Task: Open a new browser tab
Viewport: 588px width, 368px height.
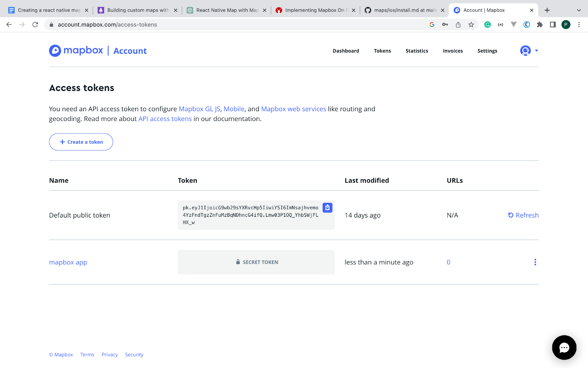Action: [547, 10]
